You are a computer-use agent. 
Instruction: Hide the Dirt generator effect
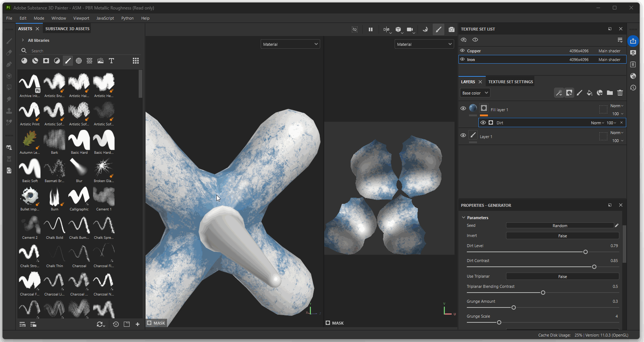(x=483, y=123)
